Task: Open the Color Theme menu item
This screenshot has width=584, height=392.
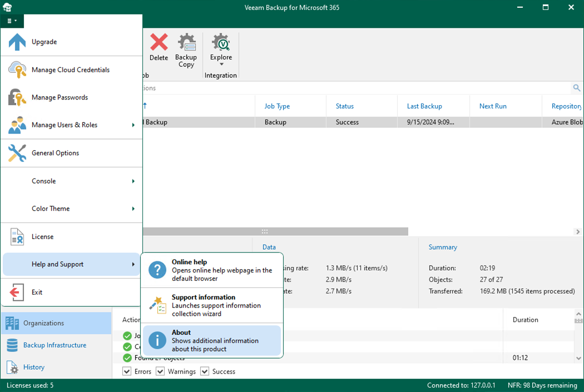Action: coord(72,209)
